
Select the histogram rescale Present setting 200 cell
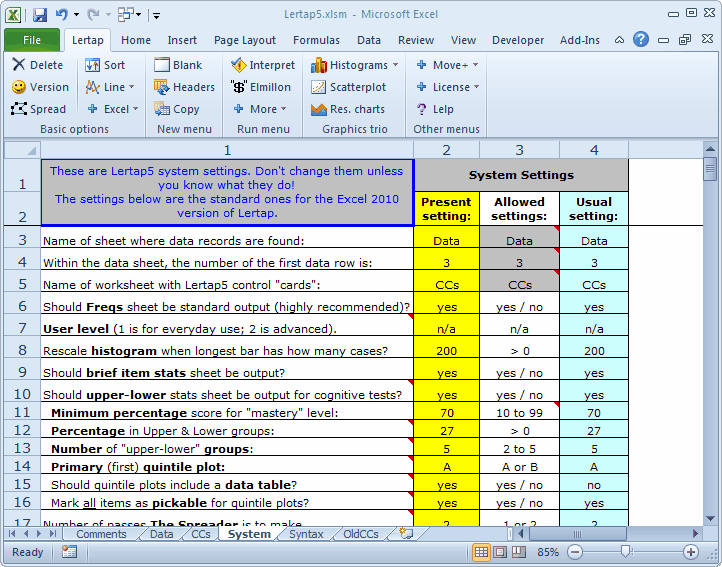click(x=447, y=347)
